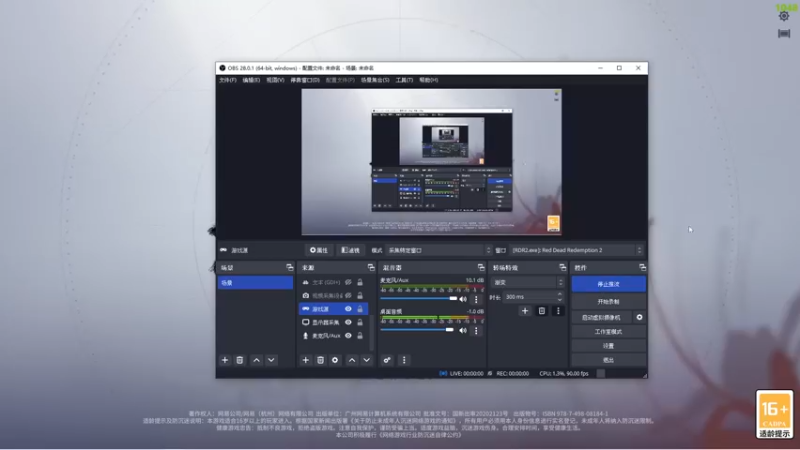Open source properties with the Sources panel gear icon

pos(335,360)
